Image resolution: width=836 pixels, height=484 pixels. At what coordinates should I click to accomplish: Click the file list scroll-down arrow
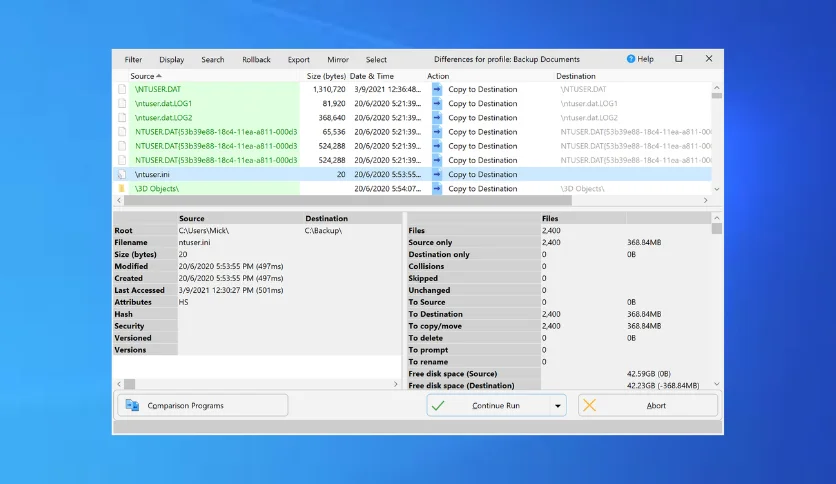point(717,189)
